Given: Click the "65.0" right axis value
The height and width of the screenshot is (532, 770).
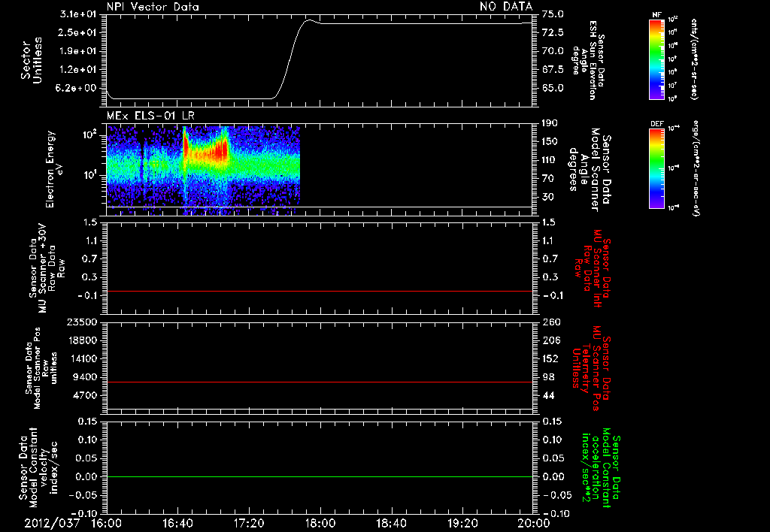Looking at the screenshot, I should click(x=553, y=89).
